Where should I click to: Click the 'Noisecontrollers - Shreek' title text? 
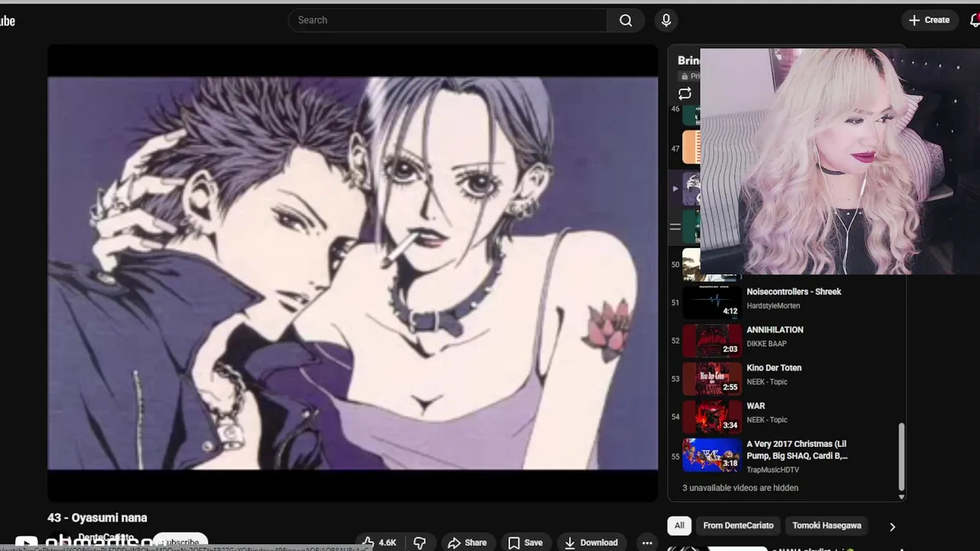click(x=794, y=292)
